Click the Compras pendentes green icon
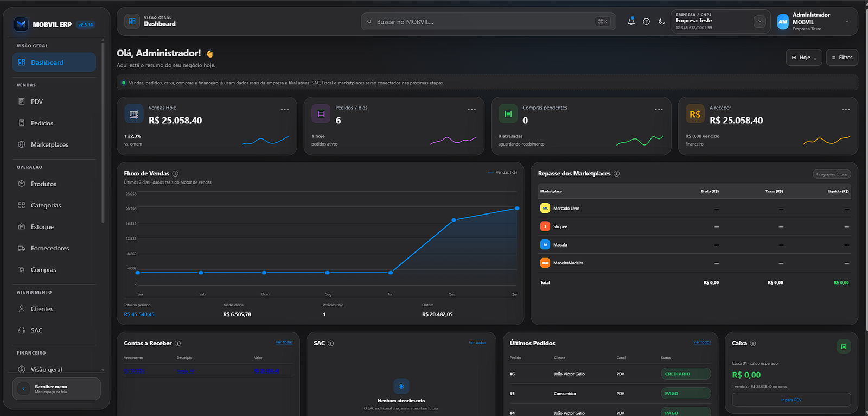This screenshot has width=868, height=416. (x=508, y=114)
